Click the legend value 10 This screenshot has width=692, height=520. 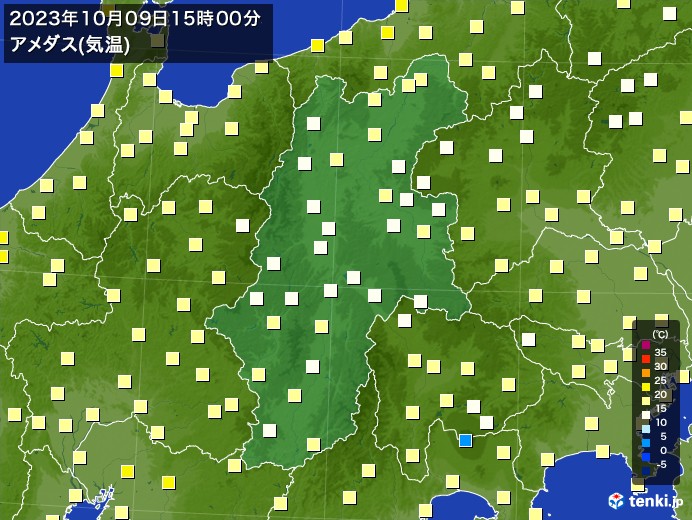pyautogui.click(x=661, y=422)
